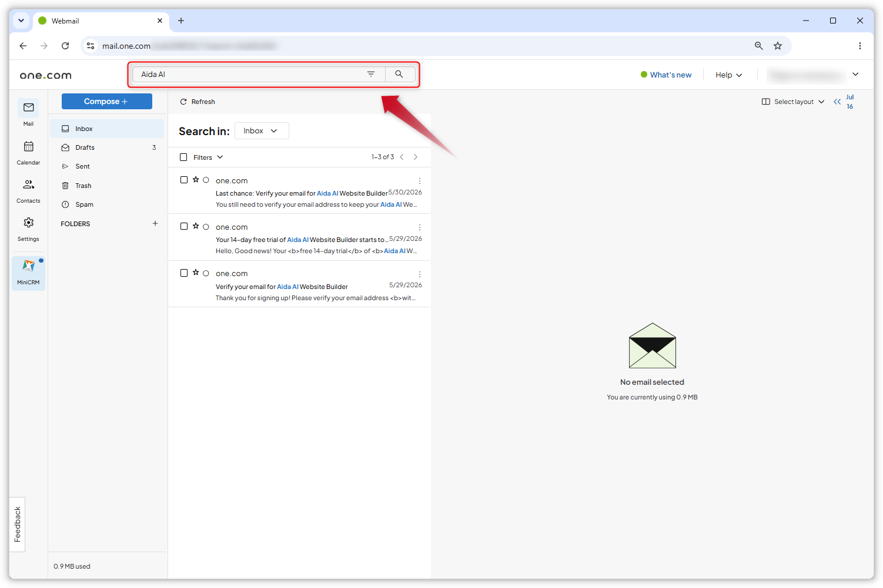Toggle read status circle on '14-day free trial' email
The image size is (883, 588).
(206, 227)
